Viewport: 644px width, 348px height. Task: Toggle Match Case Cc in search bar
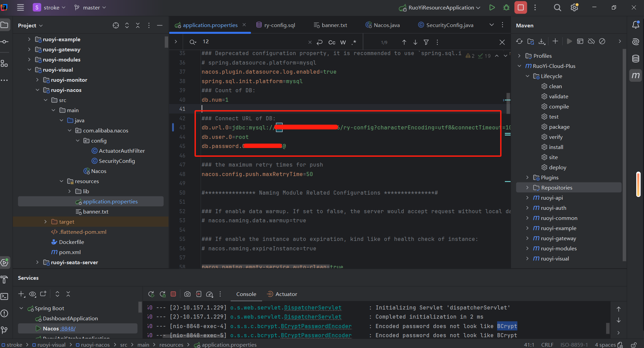click(332, 42)
